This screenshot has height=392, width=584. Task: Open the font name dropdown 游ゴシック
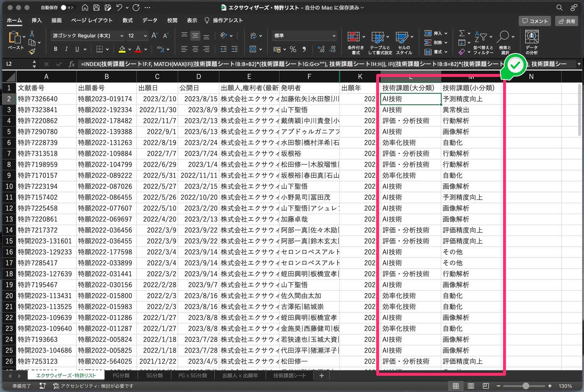[x=121, y=36]
